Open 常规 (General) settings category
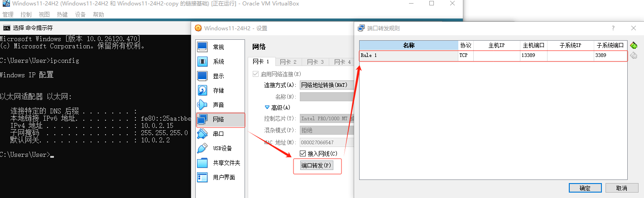The height and width of the screenshot is (198, 644). [220, 47]
